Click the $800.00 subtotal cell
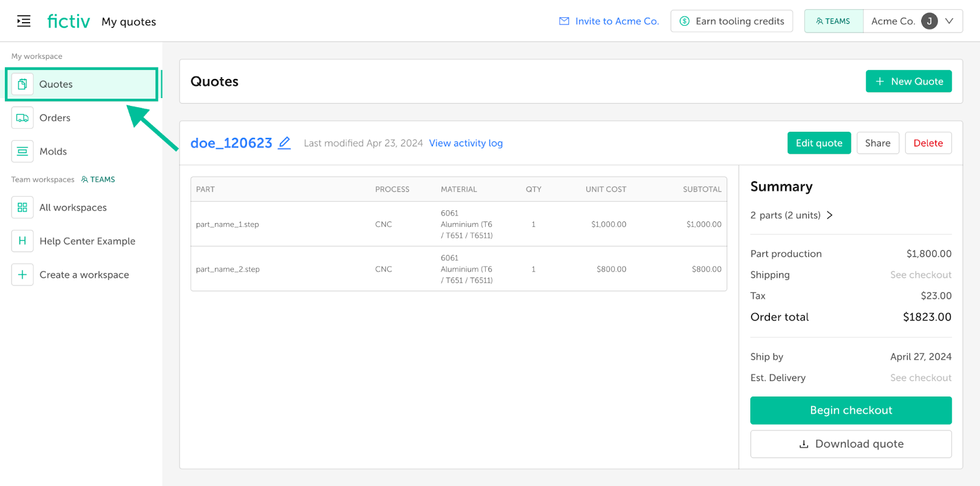The height and width of the screenshot is (486, 980). click(707, 269)
